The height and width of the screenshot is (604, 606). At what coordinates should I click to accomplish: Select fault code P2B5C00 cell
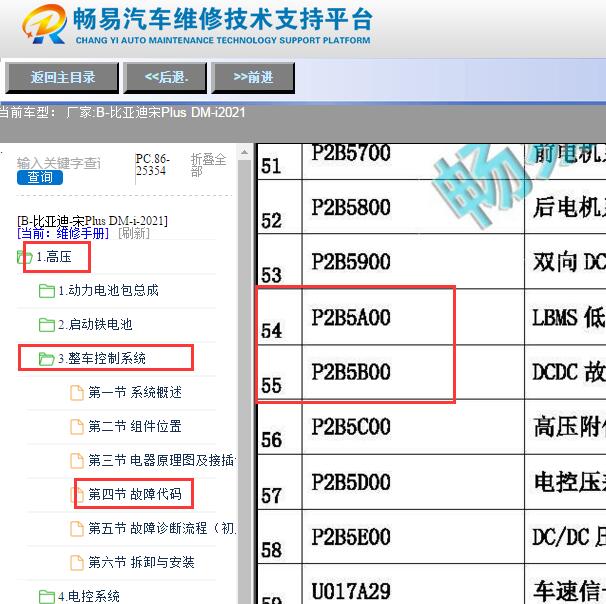point(413,427)
